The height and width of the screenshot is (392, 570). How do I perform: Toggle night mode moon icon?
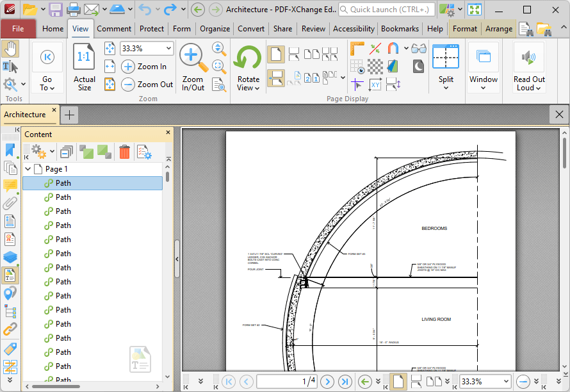(418, 67)
